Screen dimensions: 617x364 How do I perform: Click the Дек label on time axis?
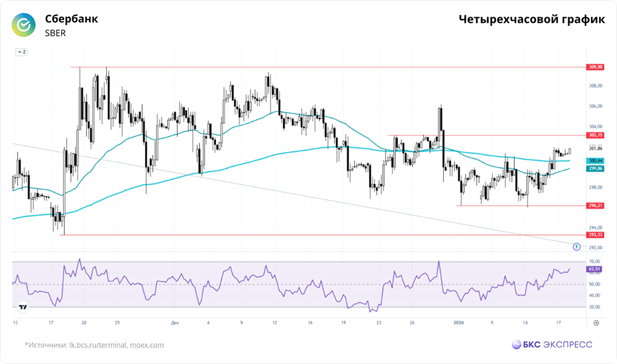175,323
